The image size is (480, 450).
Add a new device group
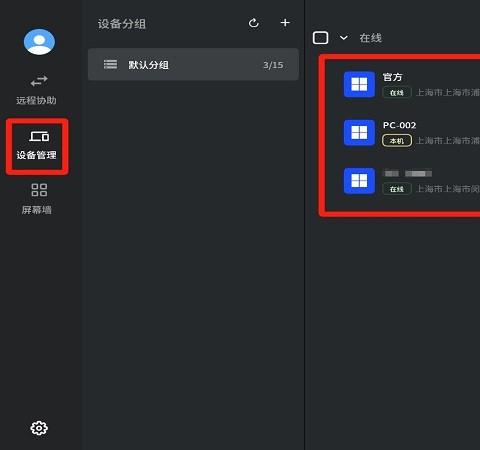285,23
